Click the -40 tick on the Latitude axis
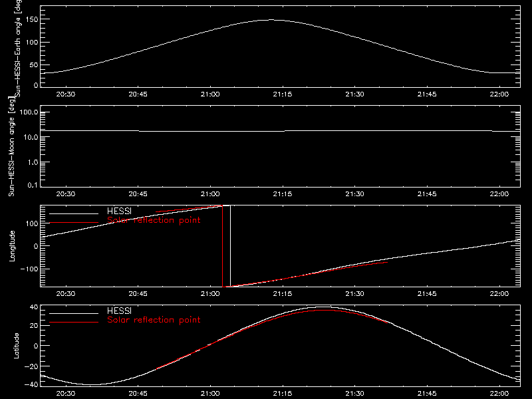 (31, 385)
